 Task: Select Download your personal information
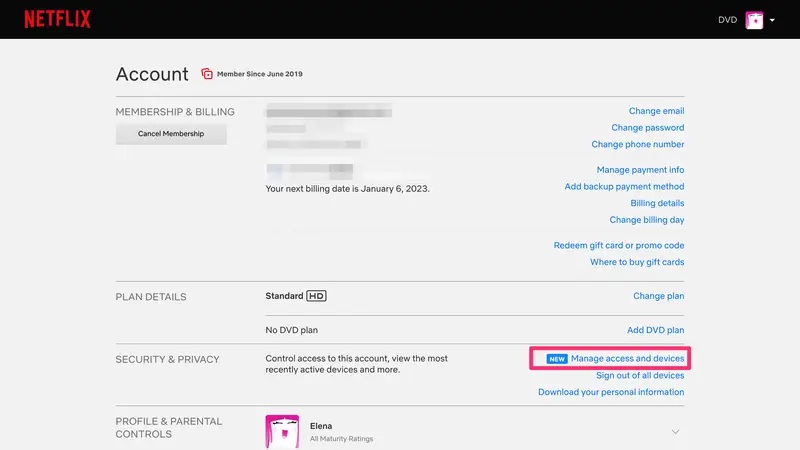[611, 392]
